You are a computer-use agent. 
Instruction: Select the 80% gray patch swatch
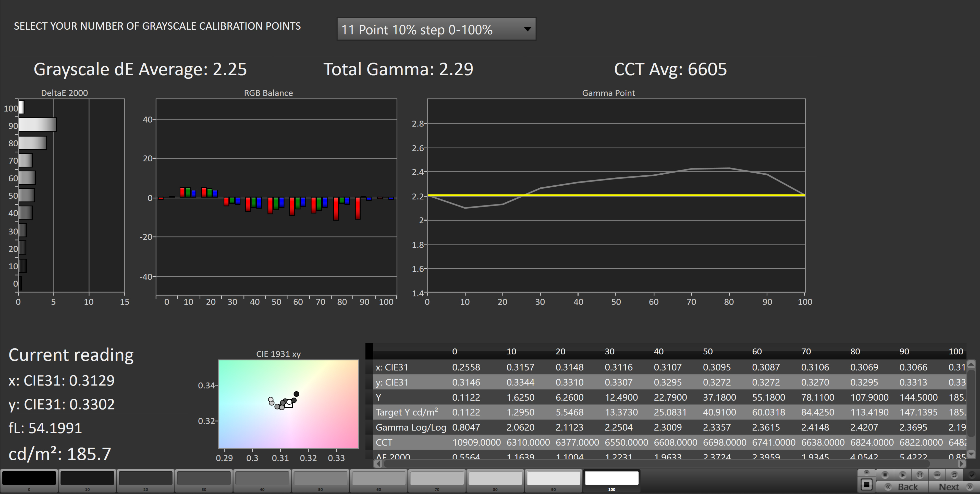tap(495, 478)
